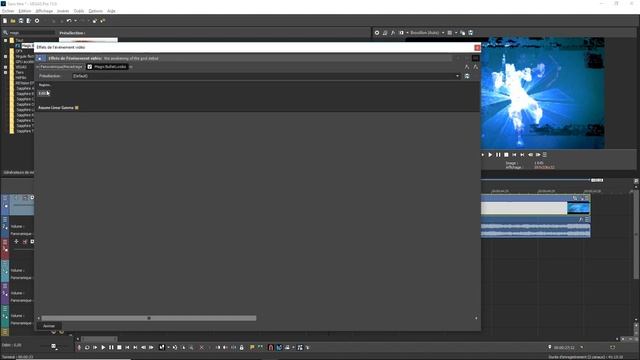
Task: Click the effects dialog horizontal scrollbar
Action: click(149, 318)
